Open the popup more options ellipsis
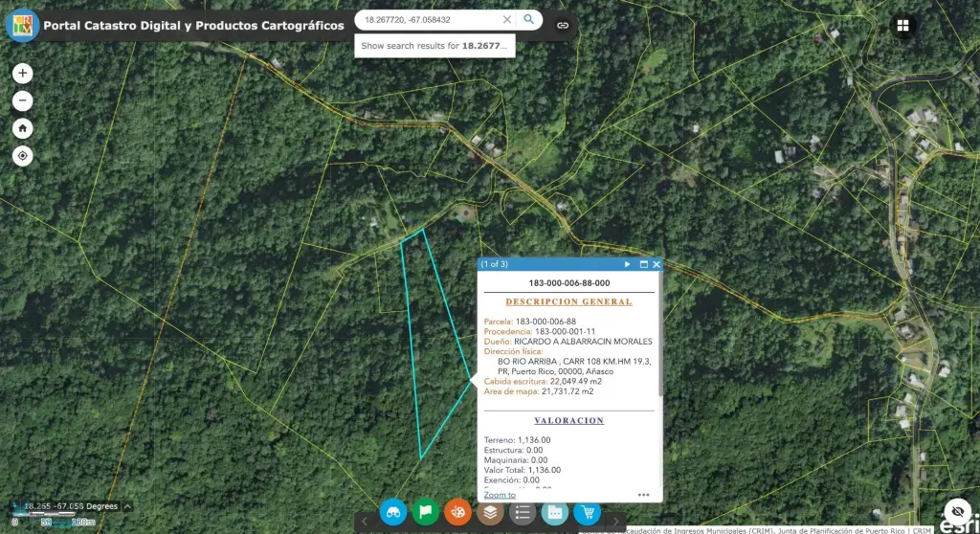The width and height of the screenshot is (980, 534). coord(644,495)
